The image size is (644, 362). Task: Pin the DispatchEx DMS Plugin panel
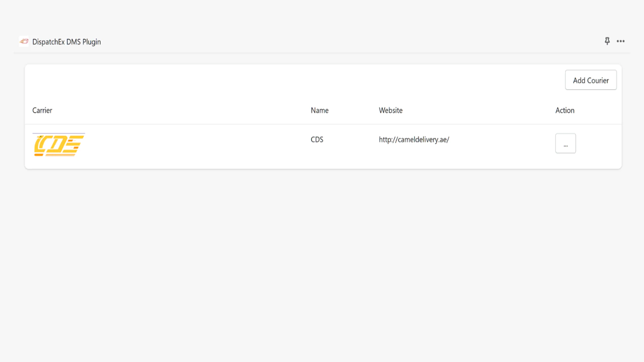pos(607,41)
